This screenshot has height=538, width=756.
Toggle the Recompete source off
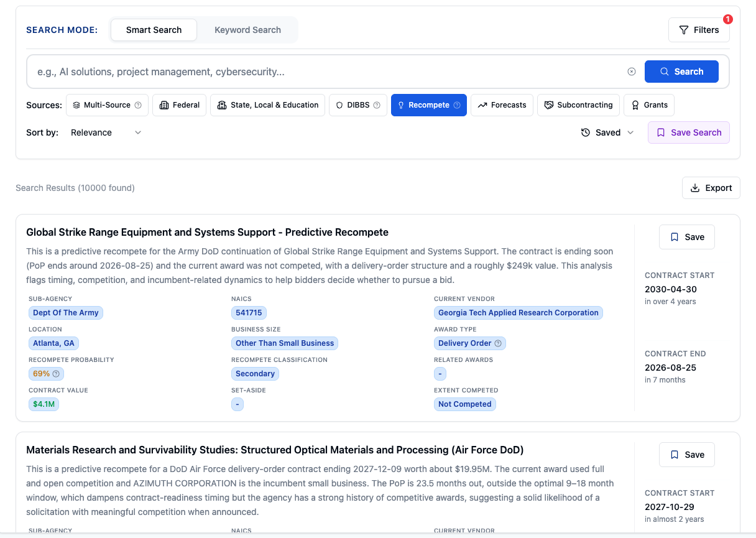(x=429, y=104)
